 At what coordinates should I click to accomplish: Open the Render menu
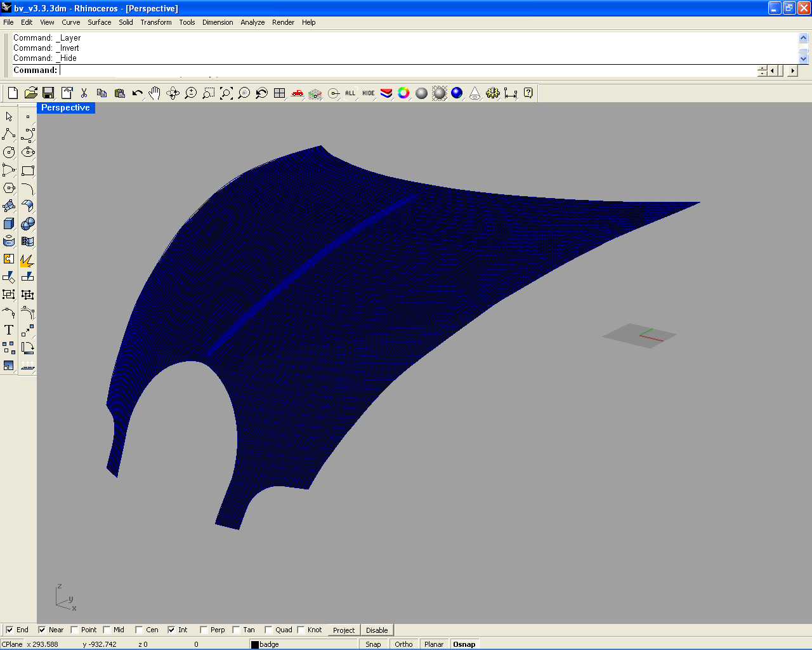(284, 22)
